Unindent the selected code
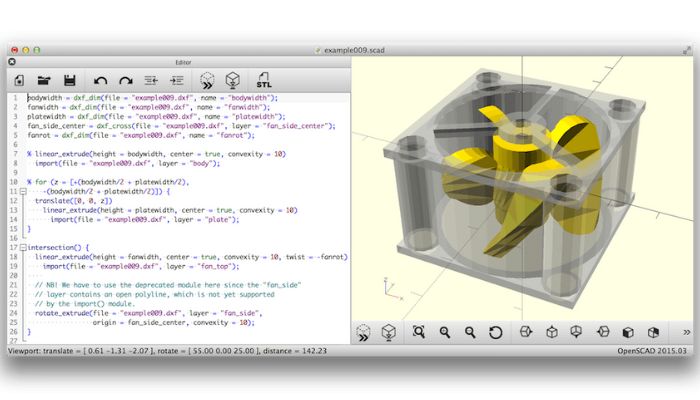700x400 pixels. [x=152, y=80]
